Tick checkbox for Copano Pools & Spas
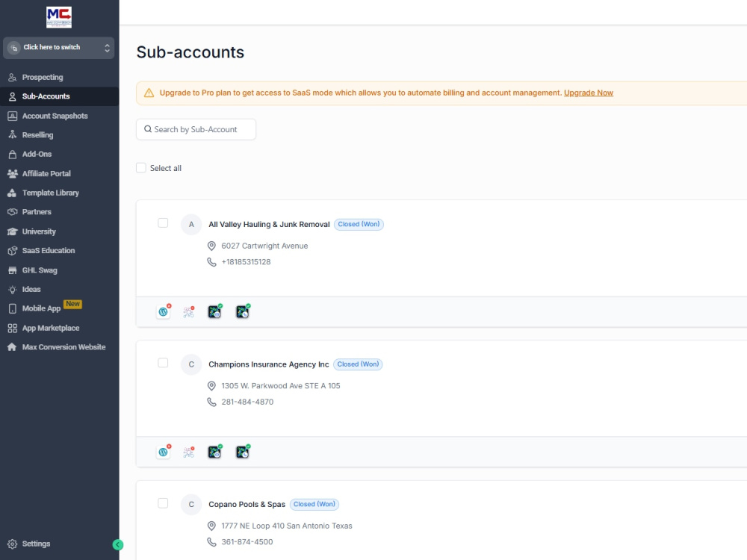747x560 pixels. point(163,503)
